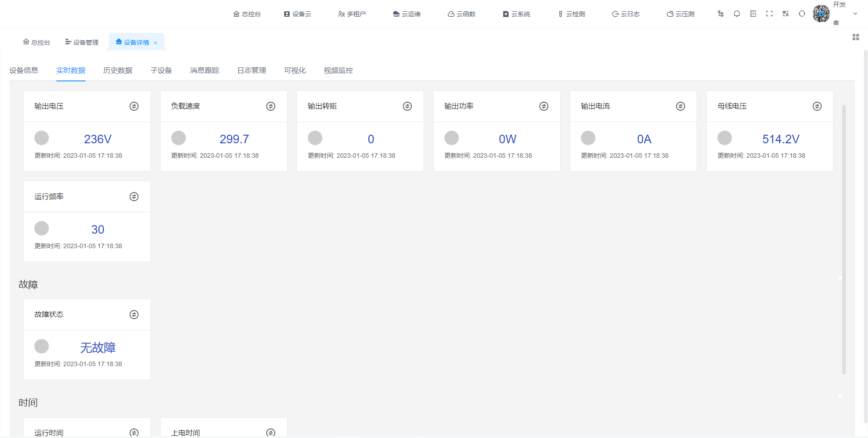868x438 pixels.
Task: Click the user avatar image
Action: (x=821, y=14)
